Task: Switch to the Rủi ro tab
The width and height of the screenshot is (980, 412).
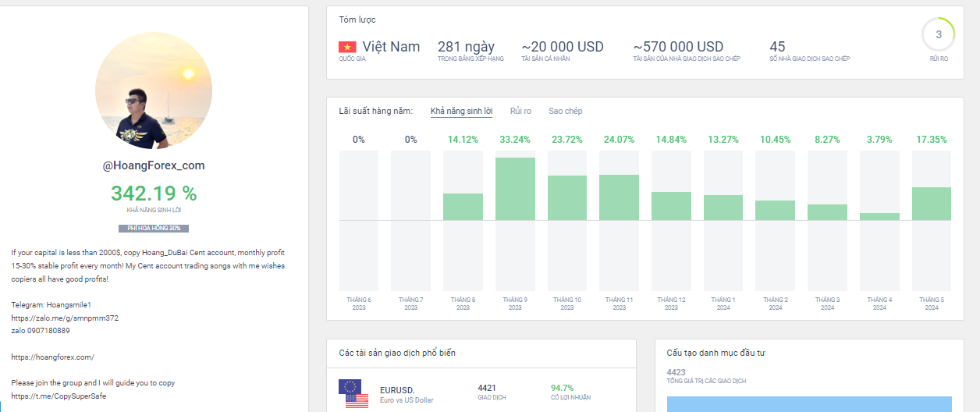Action: 520,111
